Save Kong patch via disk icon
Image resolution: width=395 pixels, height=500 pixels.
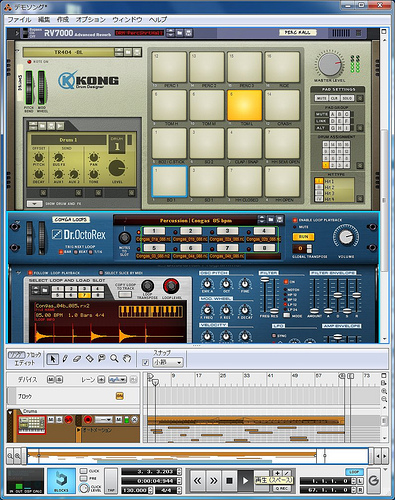point(137,52)
